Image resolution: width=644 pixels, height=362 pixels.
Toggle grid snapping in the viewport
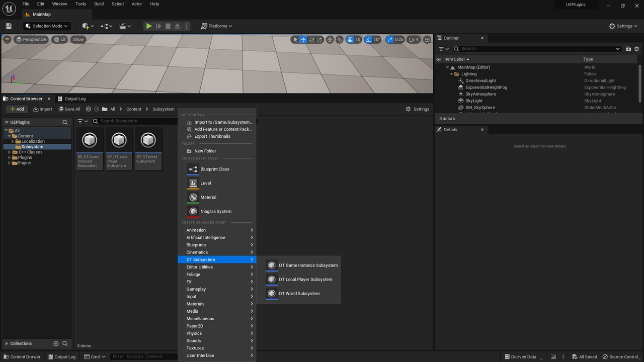point(350,39)
